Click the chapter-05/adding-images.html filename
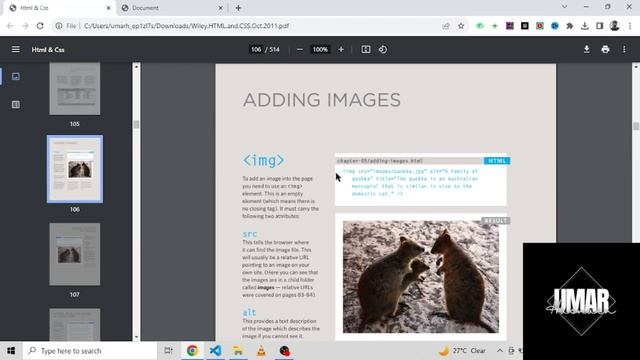Image resolution: width=640 pixels, height=360 pixels. [x=380, y=161]
